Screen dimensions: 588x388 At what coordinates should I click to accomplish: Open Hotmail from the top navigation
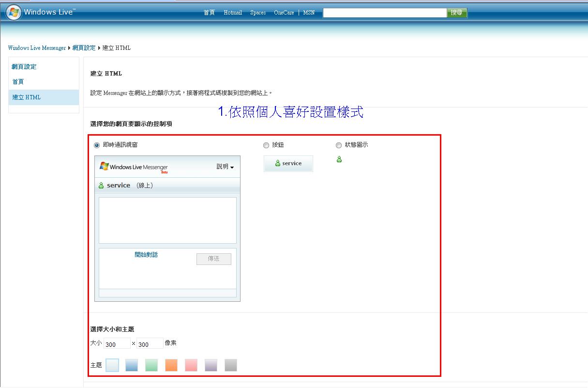[x=233, y=13]
